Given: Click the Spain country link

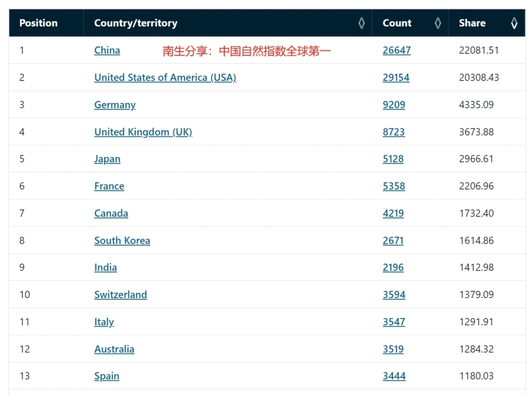Looking at the screenshot, I should 106,376.
